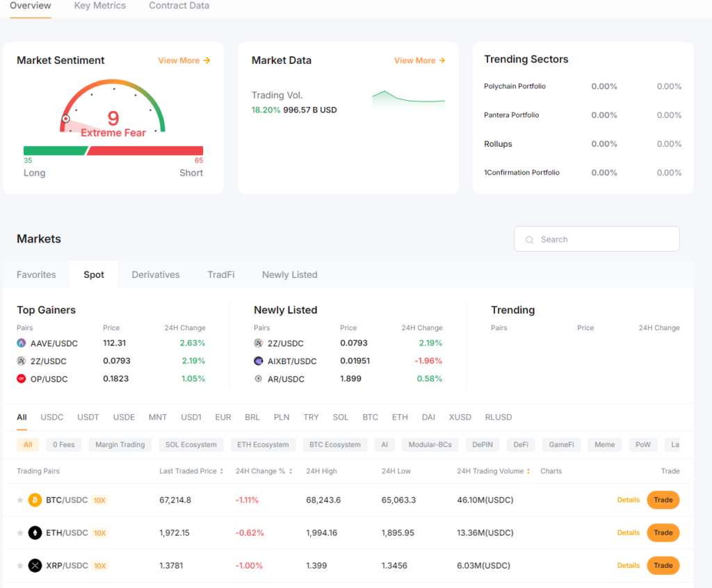Screen dimensions: 712x588
Task: Click the OP token icon in Top Gainers
Action: click(22, 379)
